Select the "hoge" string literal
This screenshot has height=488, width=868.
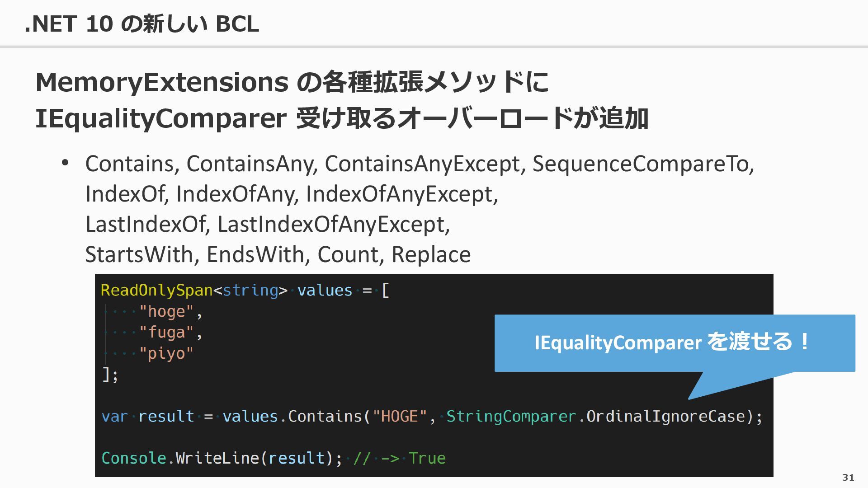click(x=166, y=312)
